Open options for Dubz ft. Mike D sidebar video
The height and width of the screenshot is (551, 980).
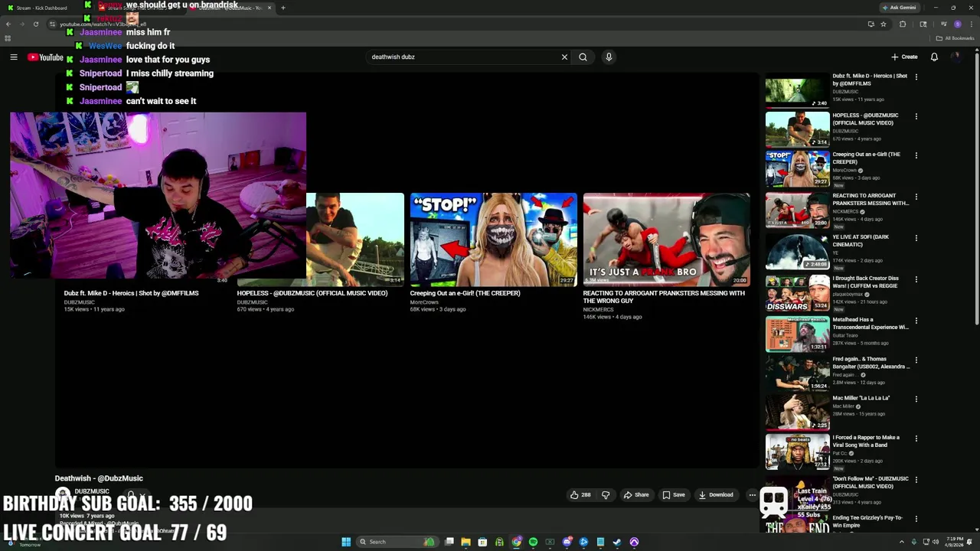[x=916, y=77]
